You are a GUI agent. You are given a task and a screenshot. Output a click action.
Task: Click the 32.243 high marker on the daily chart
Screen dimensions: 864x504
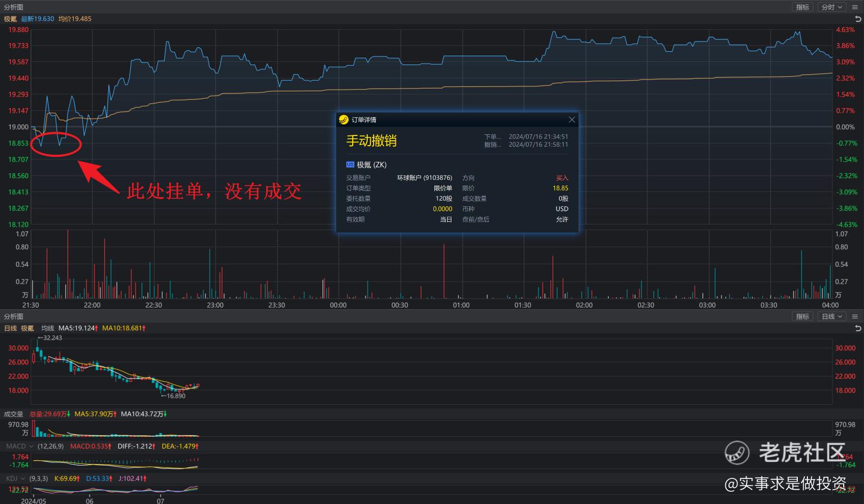point(50,338)
